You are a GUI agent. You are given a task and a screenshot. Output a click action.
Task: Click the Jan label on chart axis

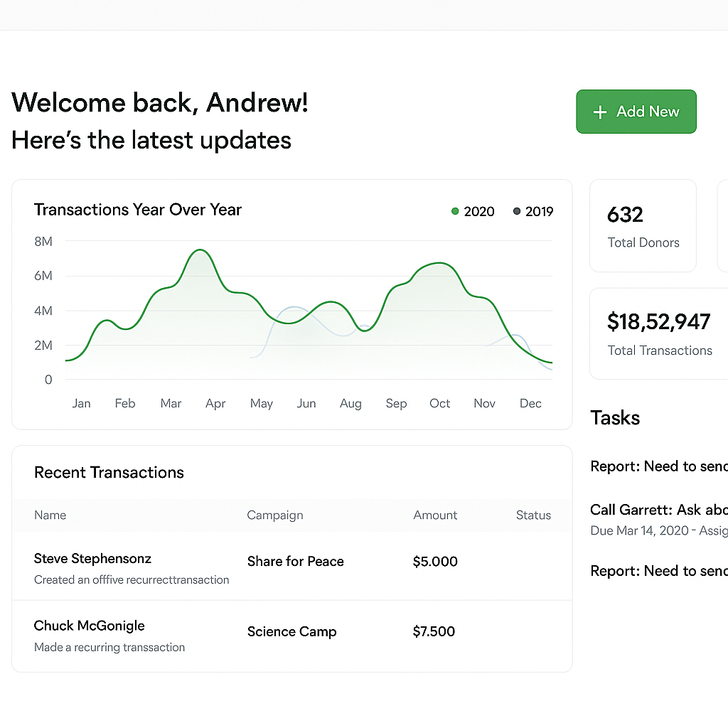click(81, 404)
